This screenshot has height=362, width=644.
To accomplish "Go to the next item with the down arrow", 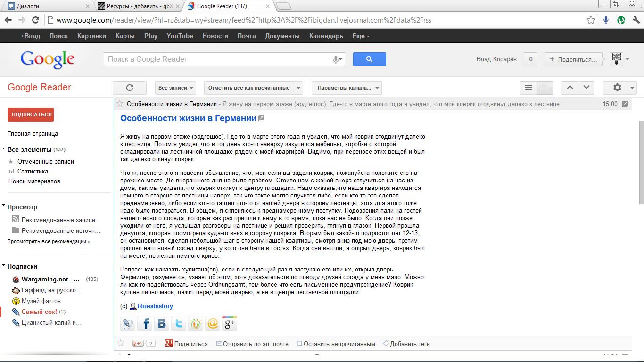I will click(586, 88).
